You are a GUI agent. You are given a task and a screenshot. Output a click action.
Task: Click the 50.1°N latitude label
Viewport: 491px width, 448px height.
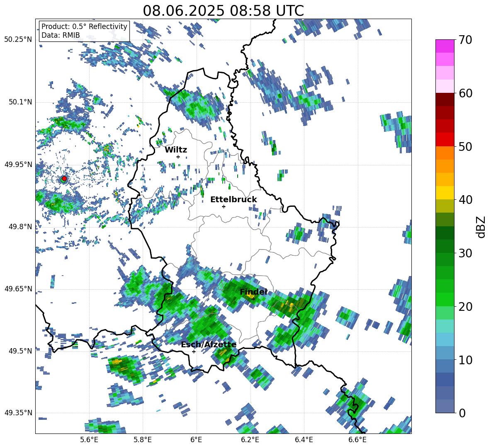click(20, 102)
